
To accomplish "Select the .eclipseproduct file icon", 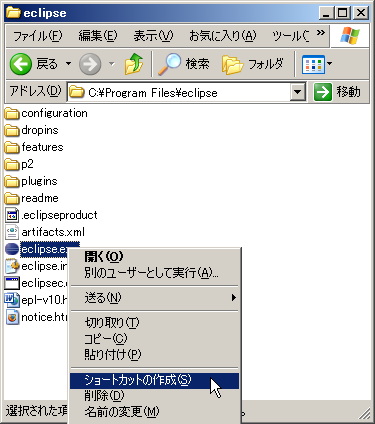I will point(12,215).
